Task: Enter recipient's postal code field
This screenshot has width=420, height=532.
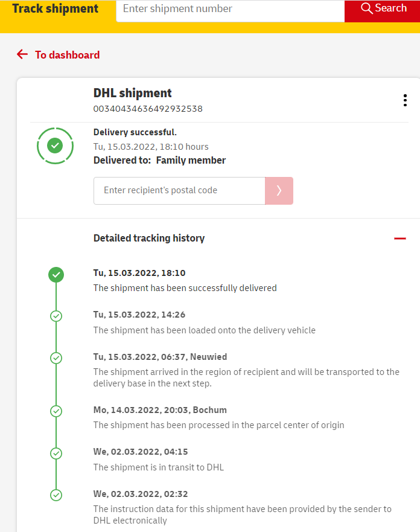Action: pos(179,190)
